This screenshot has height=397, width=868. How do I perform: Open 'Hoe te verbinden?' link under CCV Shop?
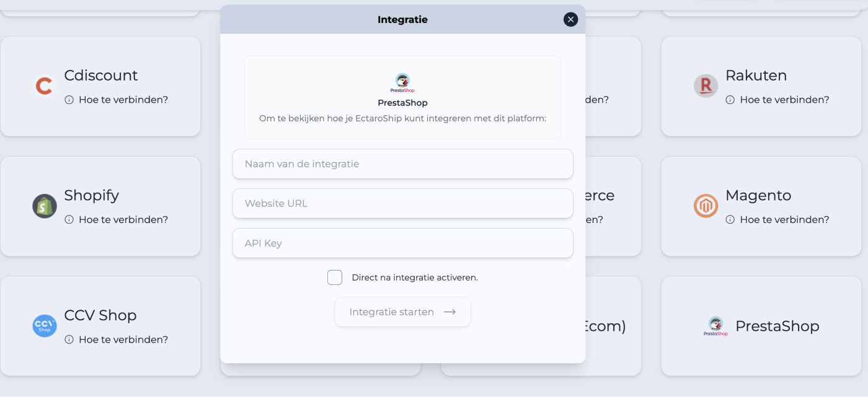[123, 339]
